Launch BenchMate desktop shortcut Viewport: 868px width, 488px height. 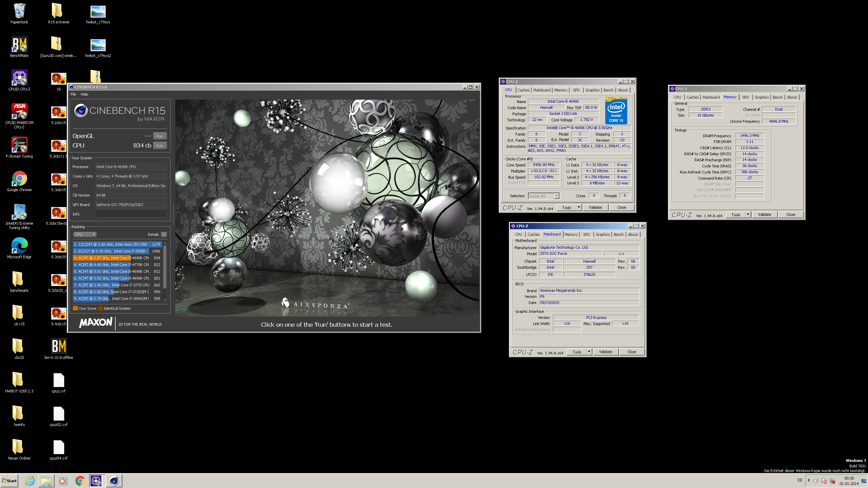(19, 47)
